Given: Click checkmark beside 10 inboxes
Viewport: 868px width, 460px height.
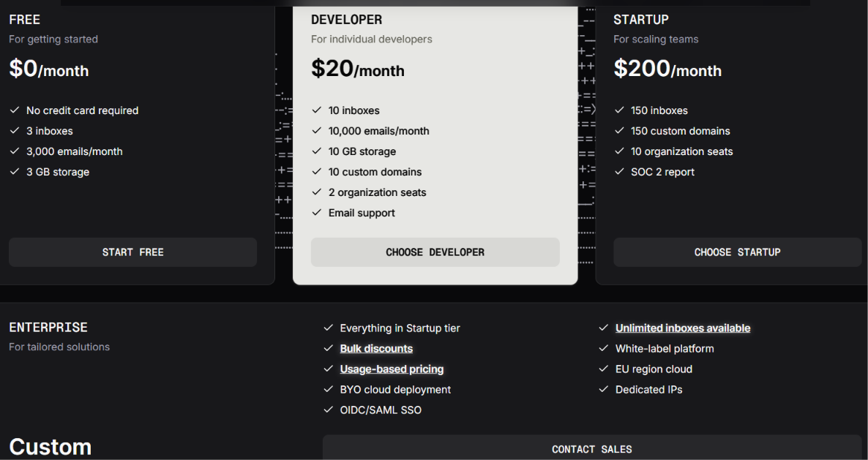Looking at the screenshot, I should (x=317, y=110).
